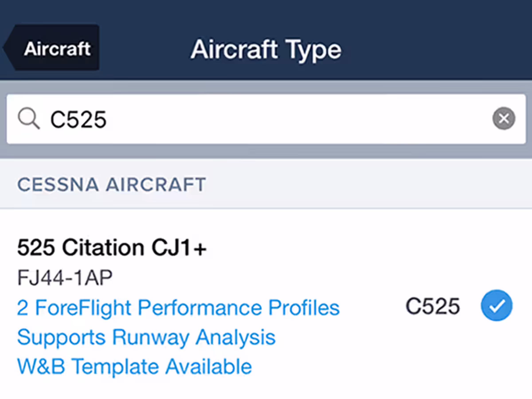Tap Supports Runway Analysis text

146,337
